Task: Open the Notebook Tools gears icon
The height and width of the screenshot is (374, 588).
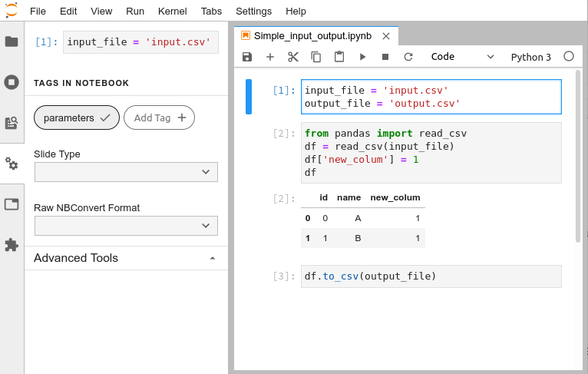Action: (12, 164)
